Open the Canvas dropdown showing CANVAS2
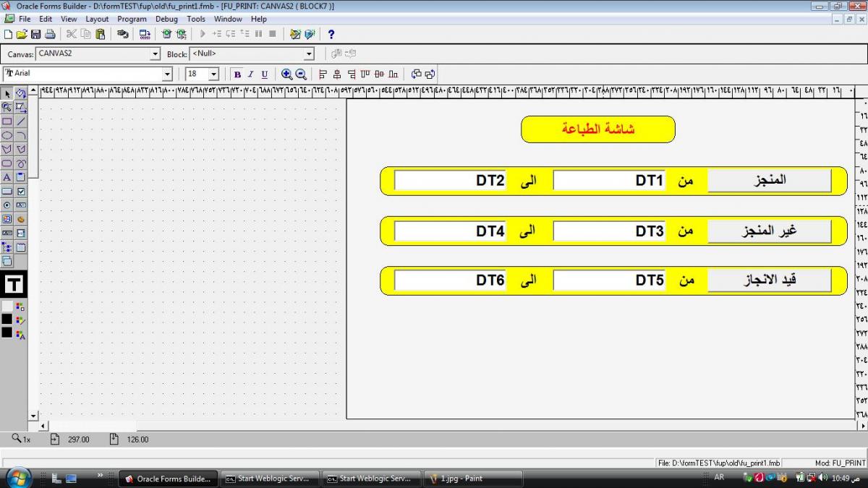The width and height of the screenshot is (868, 488). [155, 54]
